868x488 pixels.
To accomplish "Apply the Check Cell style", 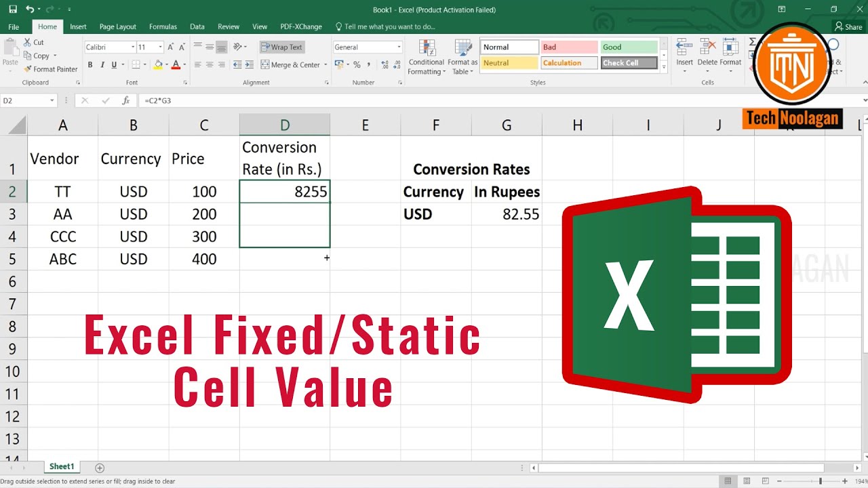I will pos(629,63).
